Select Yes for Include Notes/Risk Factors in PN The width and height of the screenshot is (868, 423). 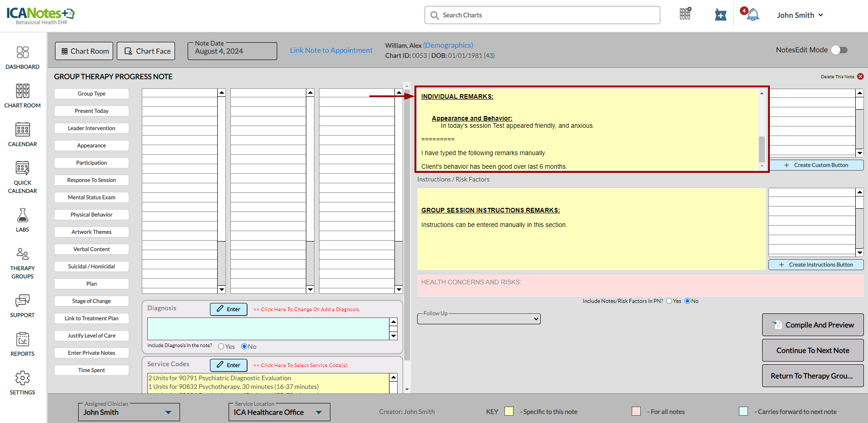(669, 301)
